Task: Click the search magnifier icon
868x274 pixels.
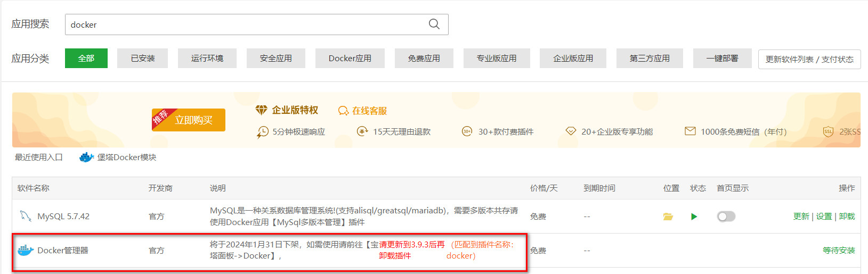Action: click(x=434, y=24)
